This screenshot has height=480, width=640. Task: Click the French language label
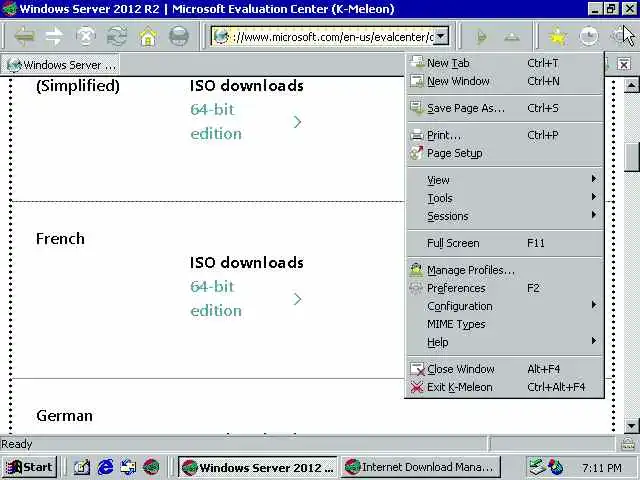(60, 239)
